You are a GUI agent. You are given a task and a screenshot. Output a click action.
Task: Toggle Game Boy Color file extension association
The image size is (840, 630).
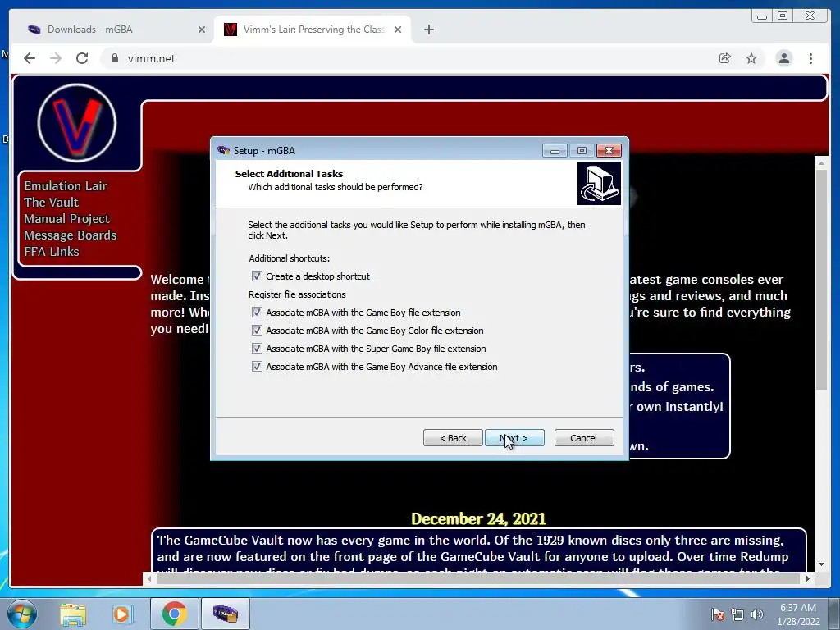point(257,331)
